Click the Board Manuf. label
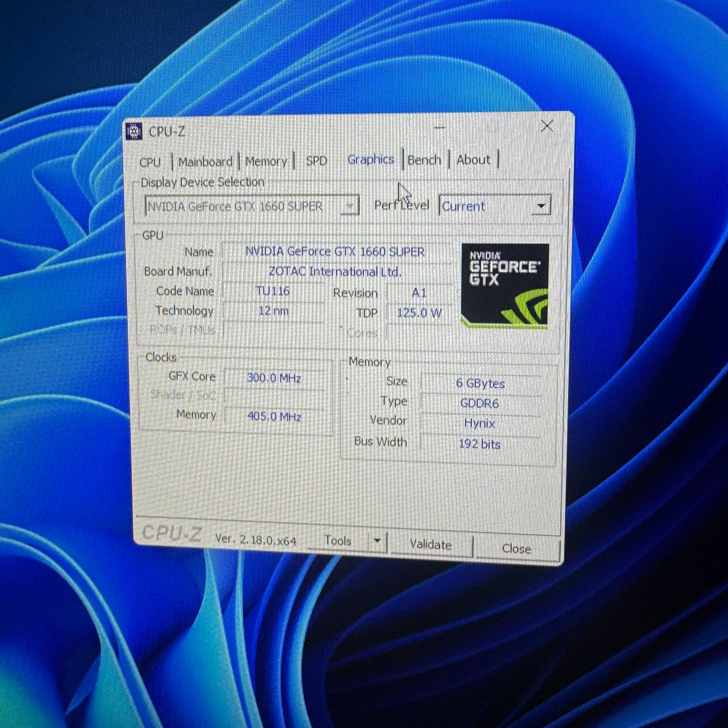Screen dimensions: 728x728 click(178, 271)
